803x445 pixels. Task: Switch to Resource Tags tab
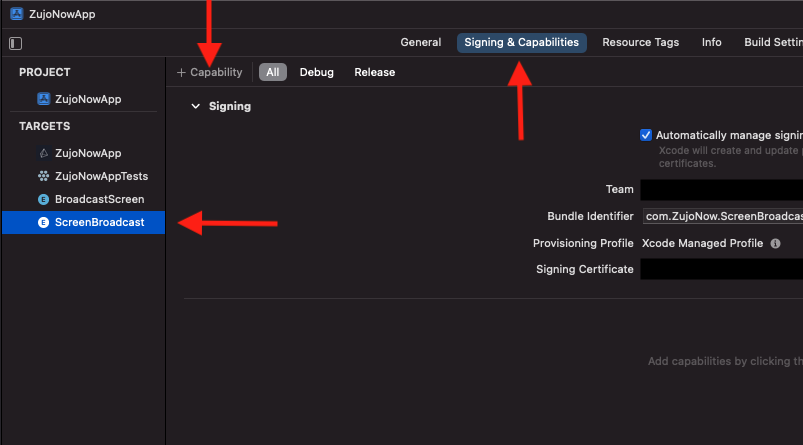coord(640,43)
